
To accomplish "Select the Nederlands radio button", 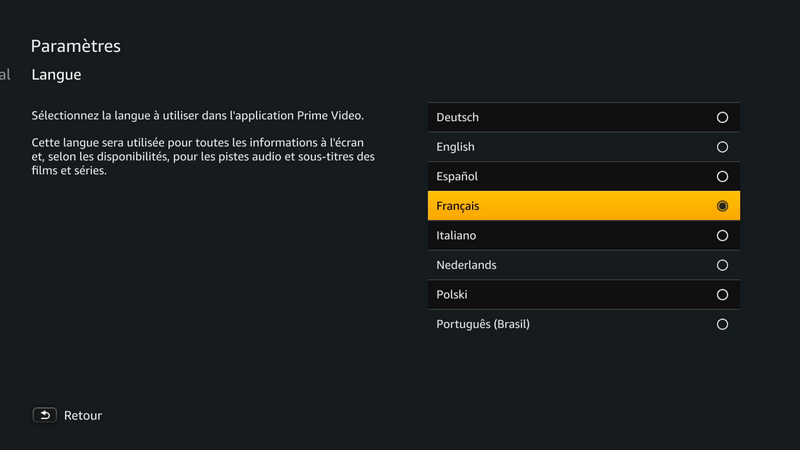I will pyautogui.click(x=722, y=265).
